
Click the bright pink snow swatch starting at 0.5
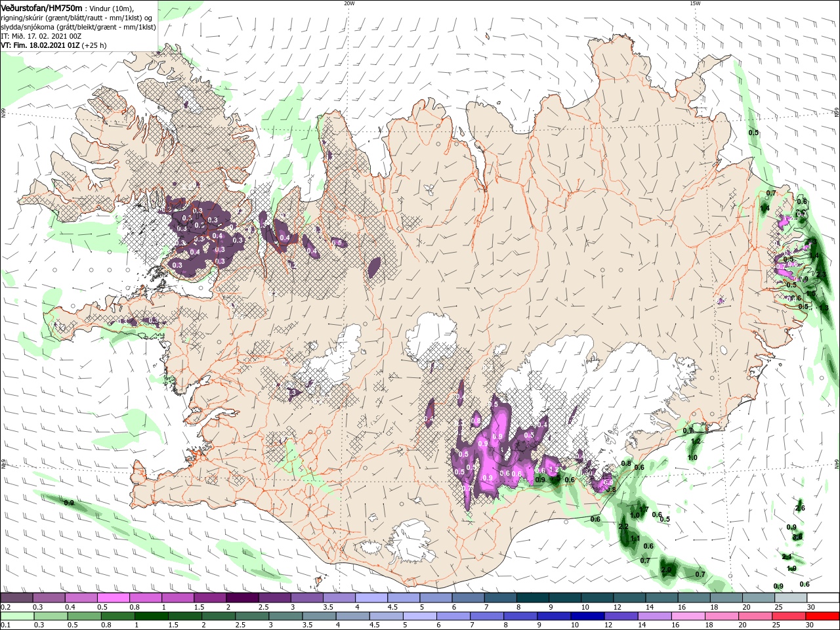[113, 598]
